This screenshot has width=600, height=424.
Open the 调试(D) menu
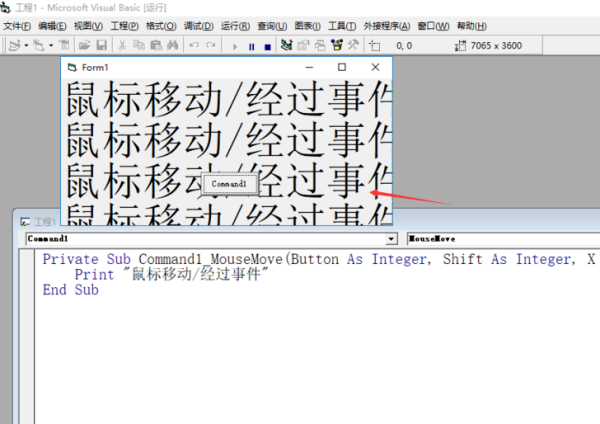pyautogui.click(x=199, y=26)
